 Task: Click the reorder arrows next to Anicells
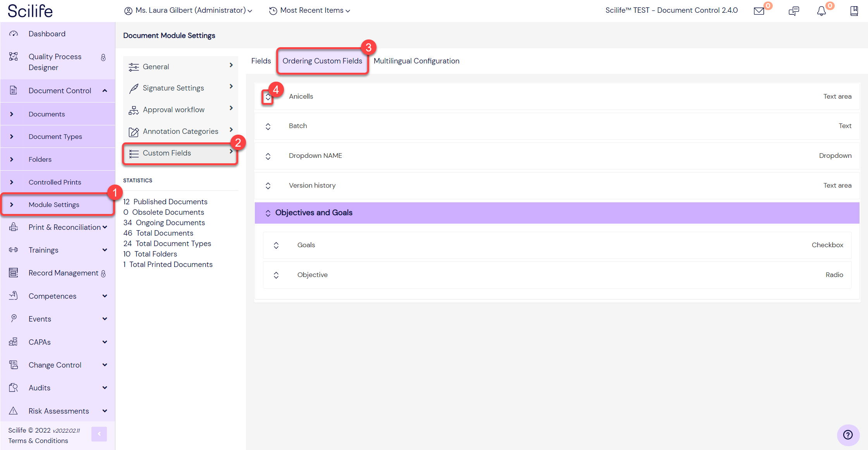[268, 97]
